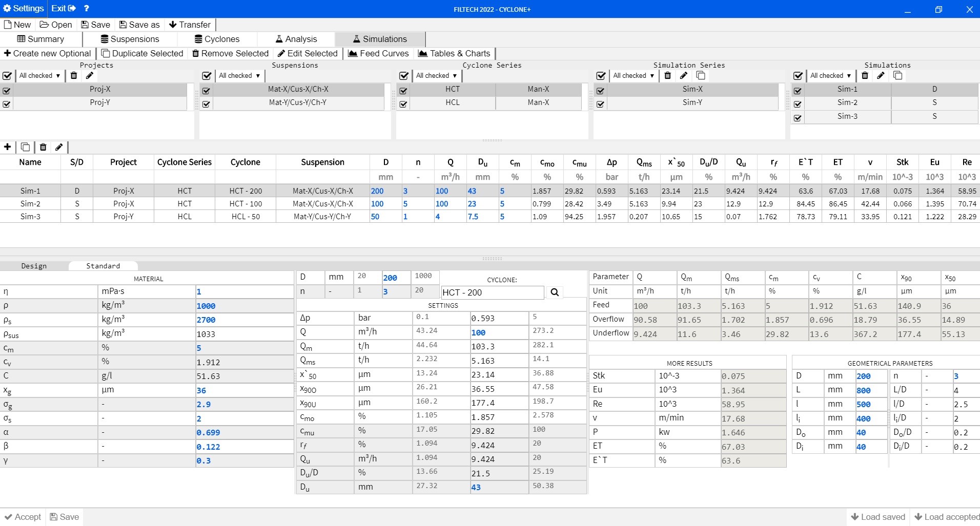Click the L length value 800

tap(870, 390)
